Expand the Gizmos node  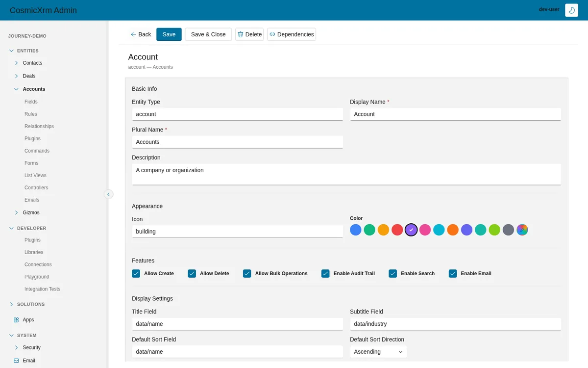pos(17,212)
